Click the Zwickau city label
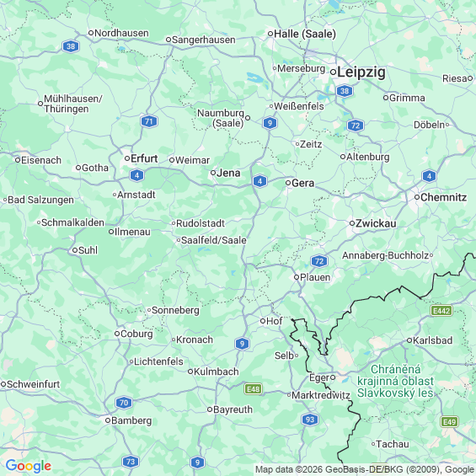The width and height of the screenshot is (476, 476). (x=376, y=223)
